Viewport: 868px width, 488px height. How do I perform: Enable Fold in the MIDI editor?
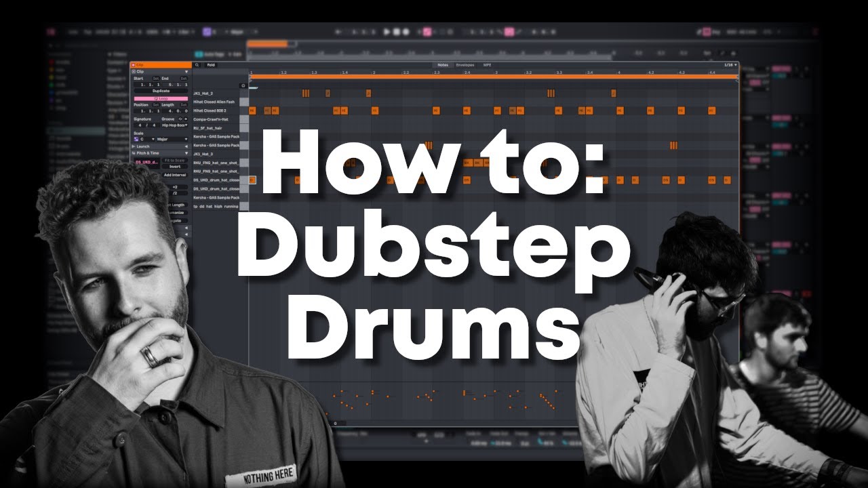tap(211, 65)
